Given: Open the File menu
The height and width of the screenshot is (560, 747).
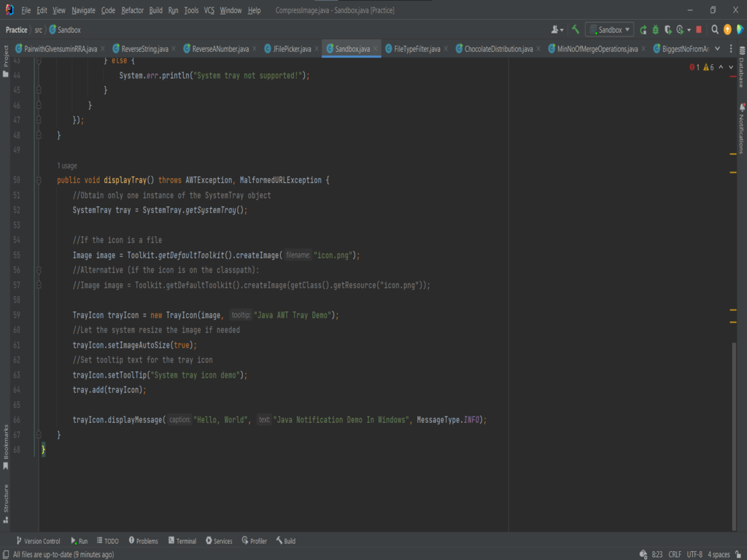Looking at the screenshot, I should click(x=26, y=10).
